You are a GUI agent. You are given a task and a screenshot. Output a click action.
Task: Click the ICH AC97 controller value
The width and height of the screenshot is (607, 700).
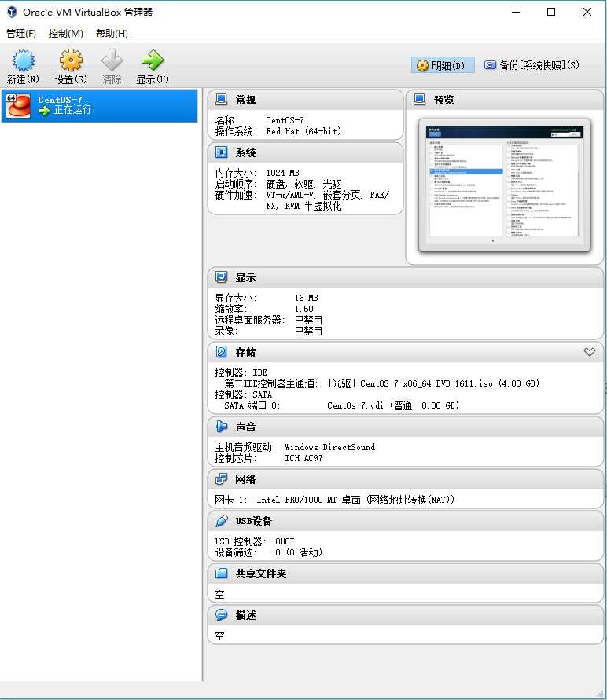pos(303,458)
